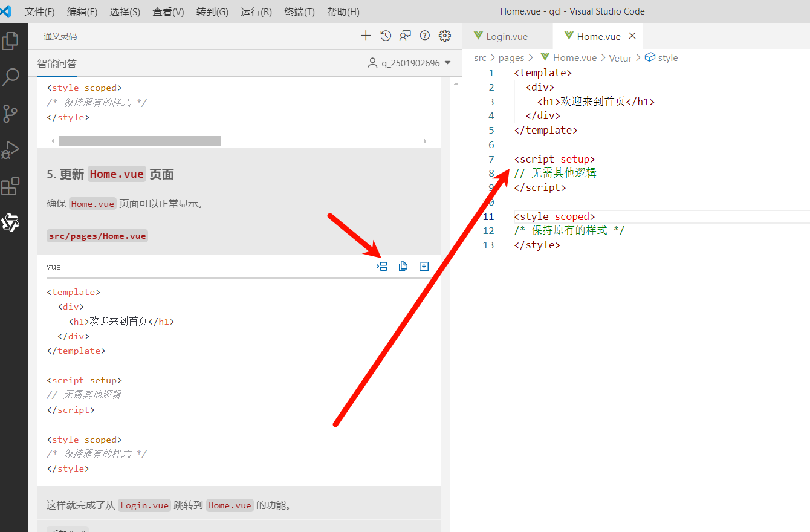810x532 pixels.
Task: Open Run and Debug view
Action: point(10,149)
